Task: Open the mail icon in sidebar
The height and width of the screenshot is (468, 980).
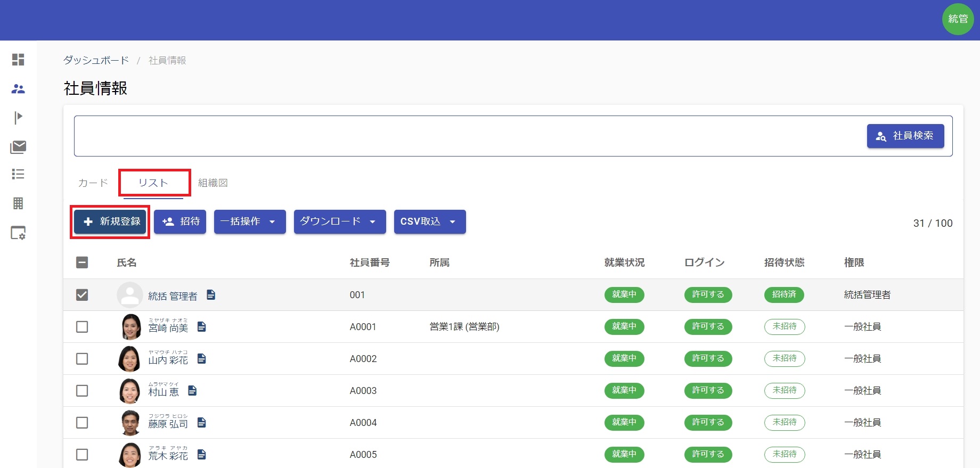Action: (x=18, y=146)
